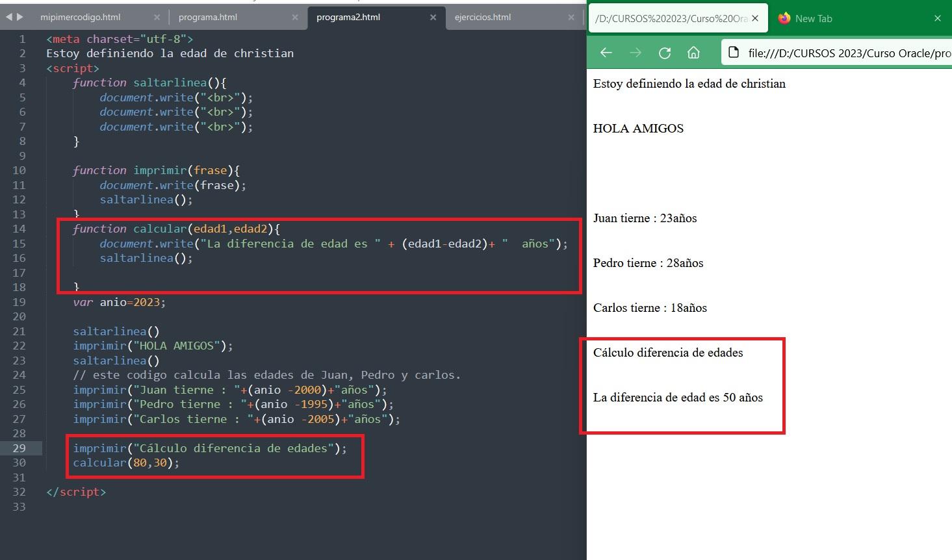The height and width of the screenshot is (560, 952).
Task: Click the comment line about Juan, Pedro y carlos
Action: click(266, 375)
